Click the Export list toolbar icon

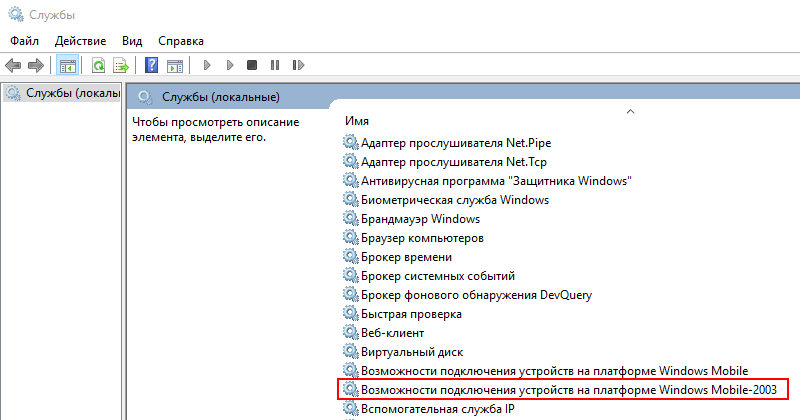121,65
